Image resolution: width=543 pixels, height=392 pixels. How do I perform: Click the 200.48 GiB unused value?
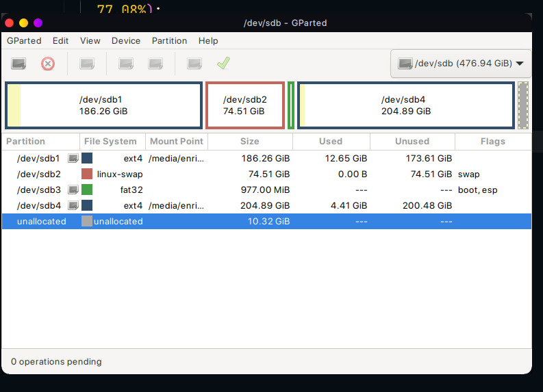pyautogui.click(x=427, y=205)
